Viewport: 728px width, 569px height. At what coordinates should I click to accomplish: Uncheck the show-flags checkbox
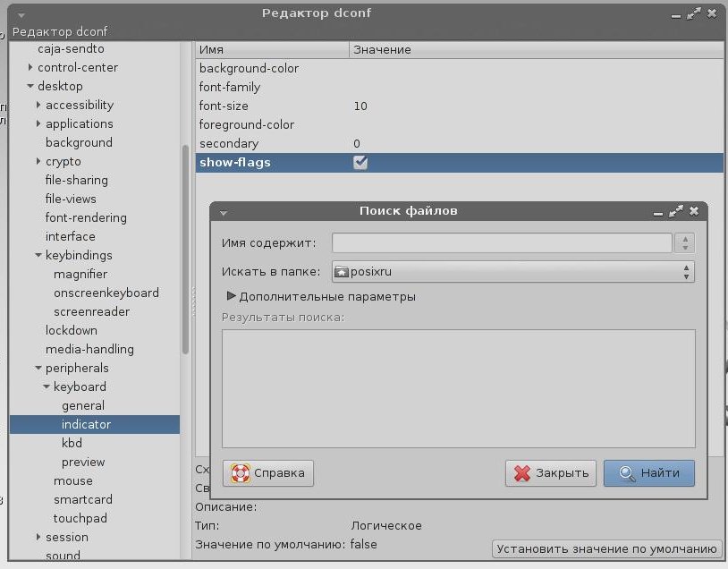(360, 163)
